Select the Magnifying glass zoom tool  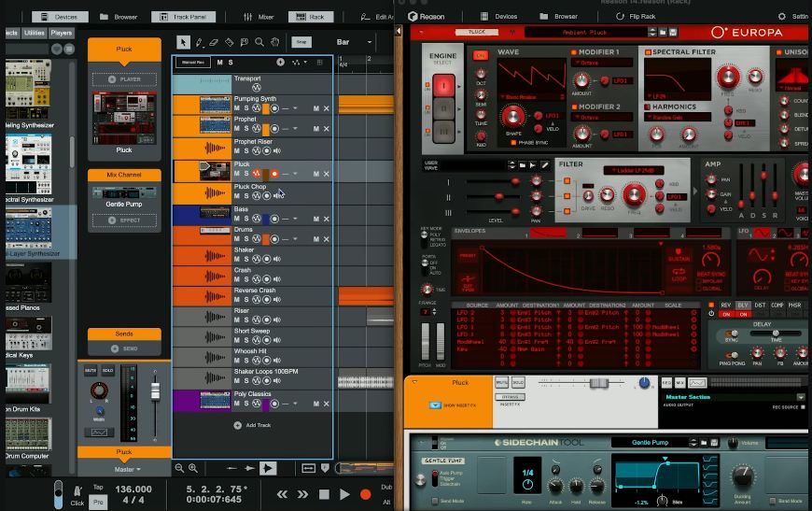tap(259, 42)
